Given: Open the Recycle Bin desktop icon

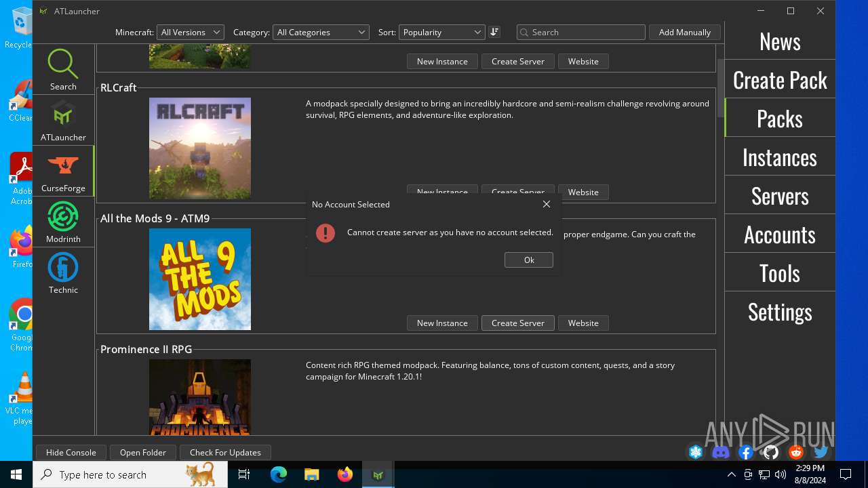Looking at the screenshot, I should [x=20, y=28].
